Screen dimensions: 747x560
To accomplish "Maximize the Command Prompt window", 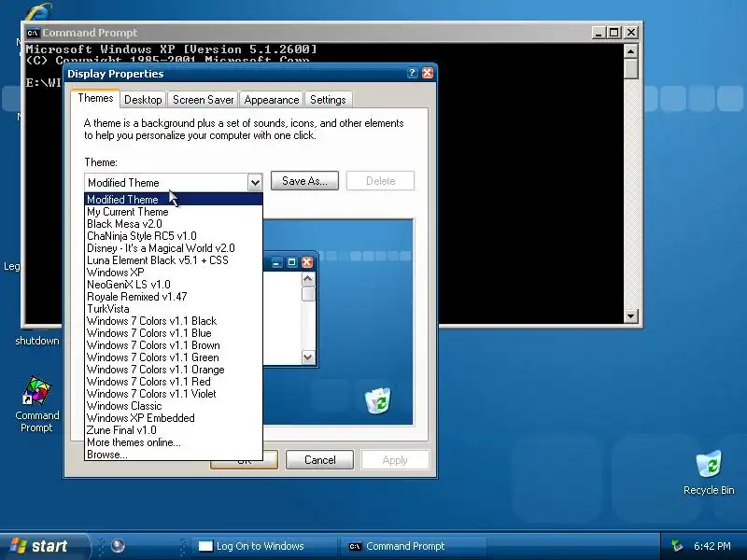I will pos(614,33).
